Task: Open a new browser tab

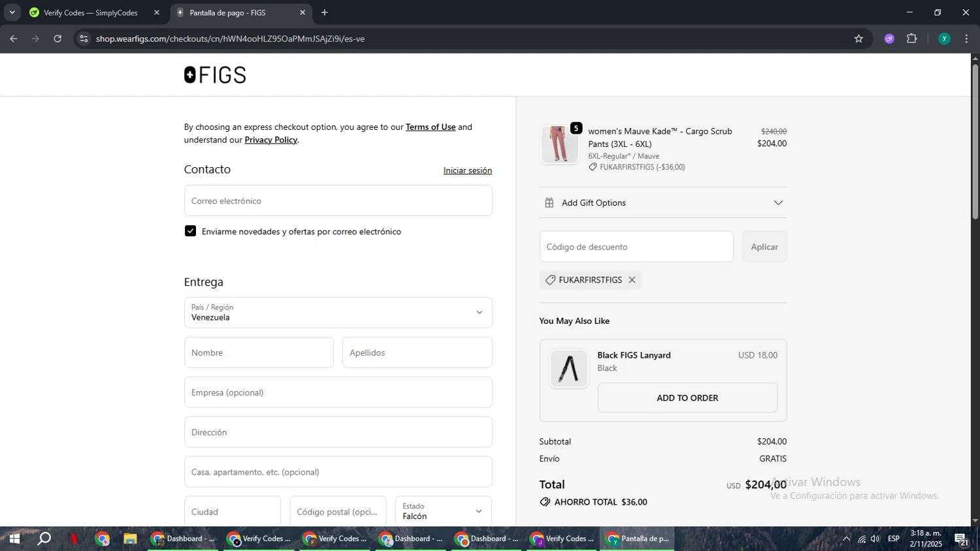Action: pyautogui.click(x=325, y=12)
